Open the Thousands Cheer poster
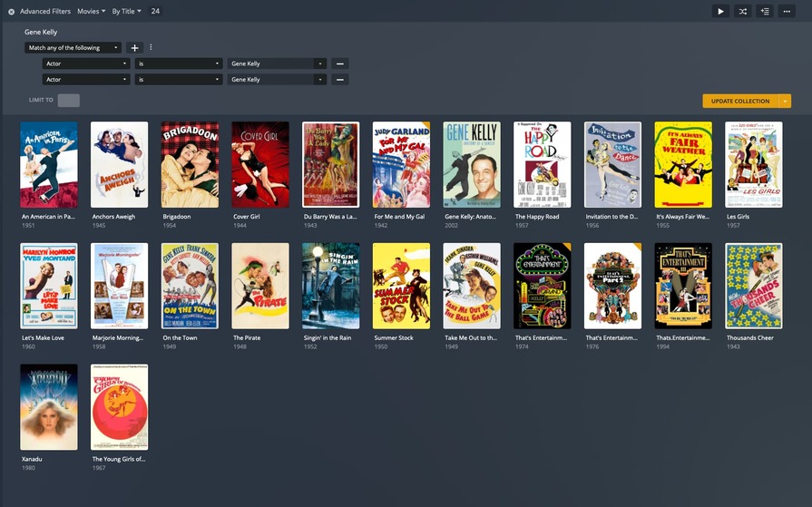The height and width of the screenshot is (507, 812). pos(754,286)
